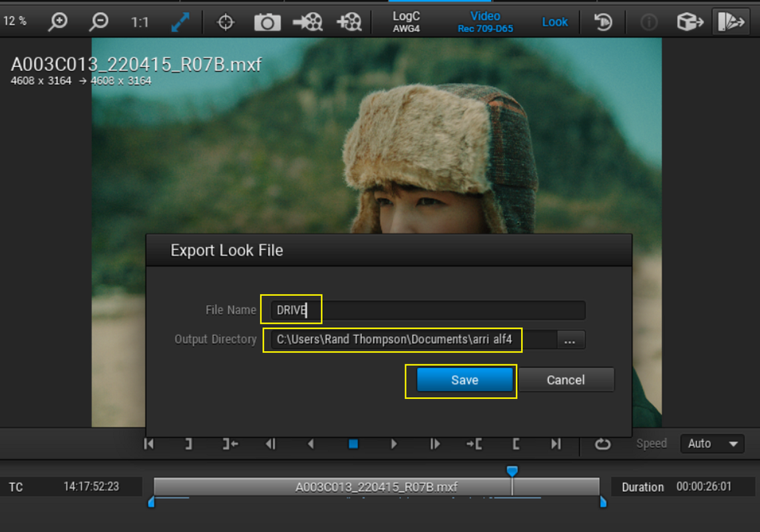Toggle loop playback
Screen dimensions: 760x532
click(x=603, y=444)
